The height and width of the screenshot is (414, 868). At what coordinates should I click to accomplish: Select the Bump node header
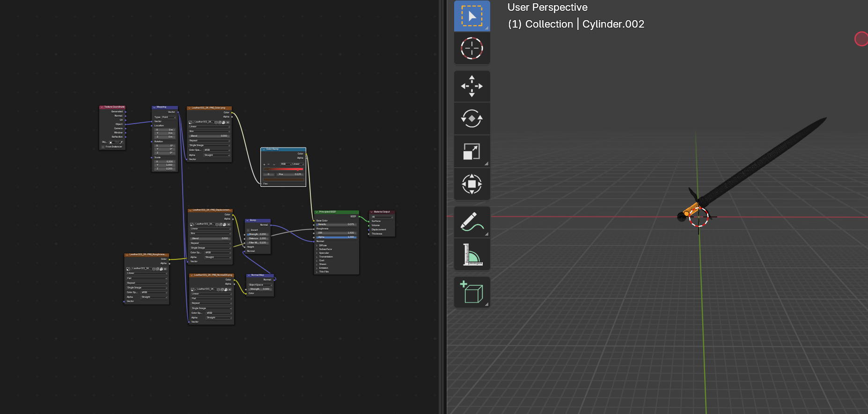258,220
